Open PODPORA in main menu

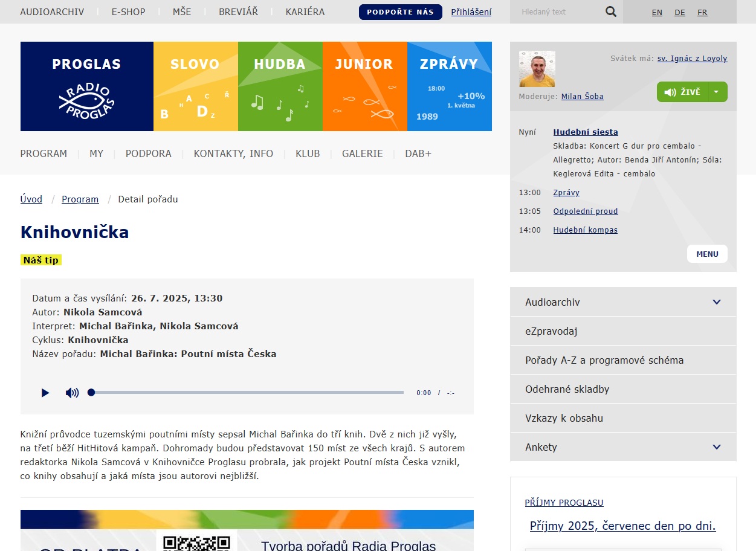pyautogui.click(x=149, y=153)
